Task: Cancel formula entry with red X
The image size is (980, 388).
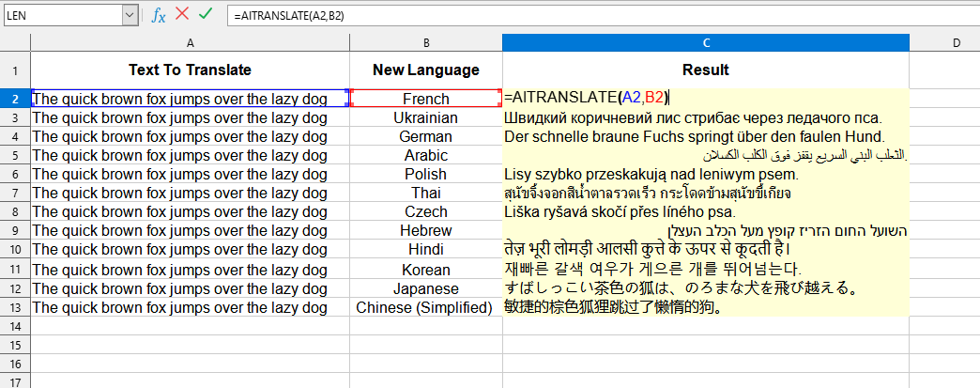Action: pyautogui.click(x=182, y=15)
